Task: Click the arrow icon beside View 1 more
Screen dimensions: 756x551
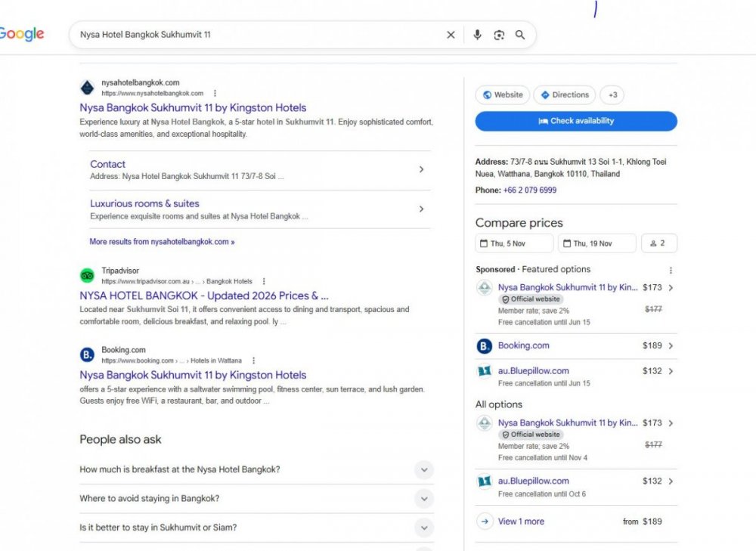Action: [485, 521]
